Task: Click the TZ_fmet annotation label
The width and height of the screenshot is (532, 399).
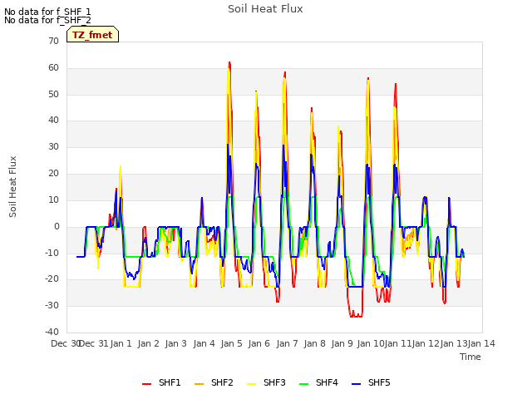Action: pyautogui.click(x=92, y=35)
